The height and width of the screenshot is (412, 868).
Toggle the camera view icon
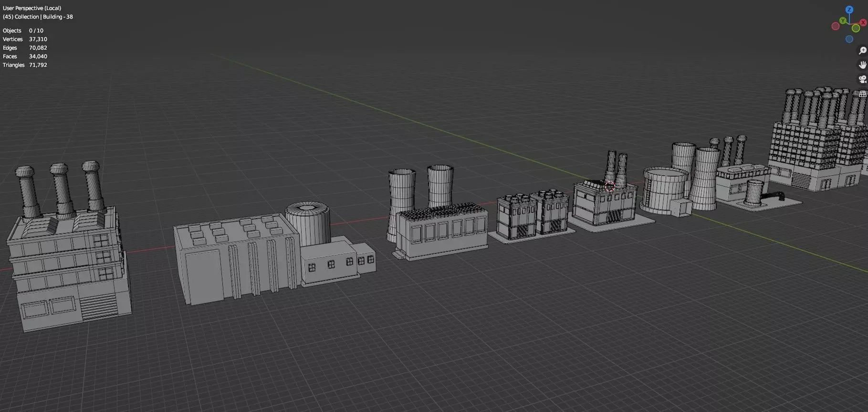point(863,79)
